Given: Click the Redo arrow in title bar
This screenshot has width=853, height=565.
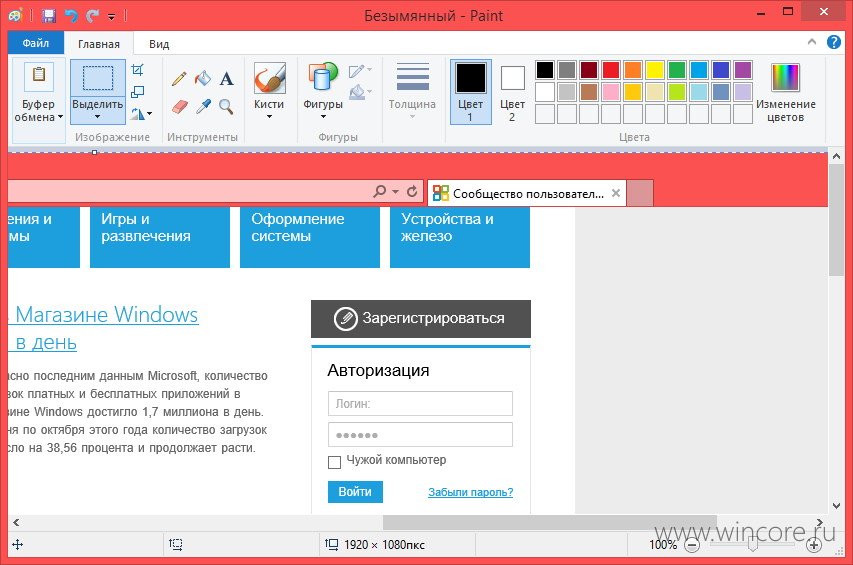Looking at the screenshot, I should [92, 16].
